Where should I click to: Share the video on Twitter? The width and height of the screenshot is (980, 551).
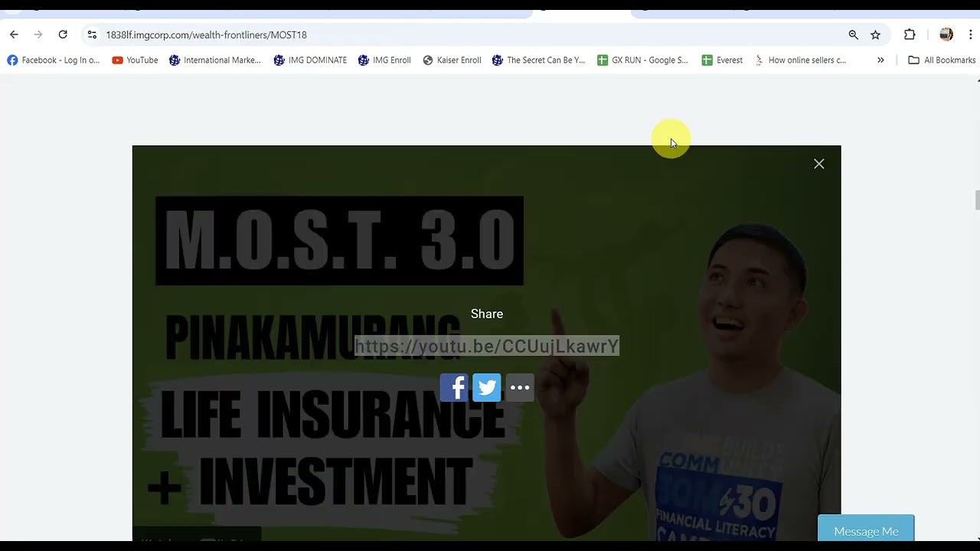tap(487, 387)
